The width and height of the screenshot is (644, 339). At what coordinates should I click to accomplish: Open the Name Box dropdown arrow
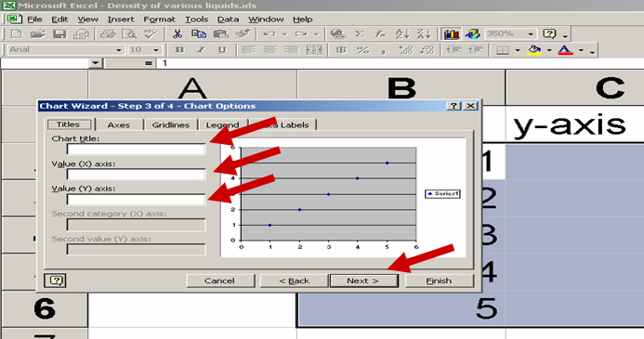click(x=96, y=63)
